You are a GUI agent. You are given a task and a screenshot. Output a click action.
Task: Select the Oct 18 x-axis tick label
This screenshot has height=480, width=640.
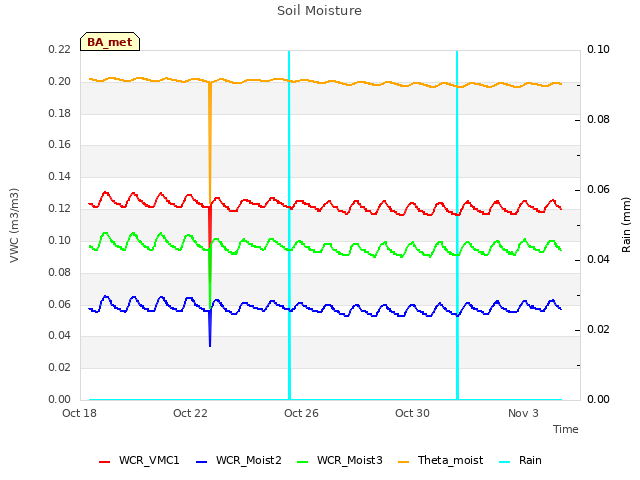coord(79,413)
